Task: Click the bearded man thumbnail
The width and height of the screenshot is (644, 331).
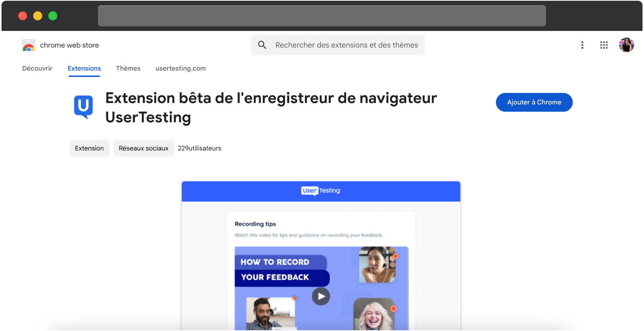Action: click(x=271, y=314)
